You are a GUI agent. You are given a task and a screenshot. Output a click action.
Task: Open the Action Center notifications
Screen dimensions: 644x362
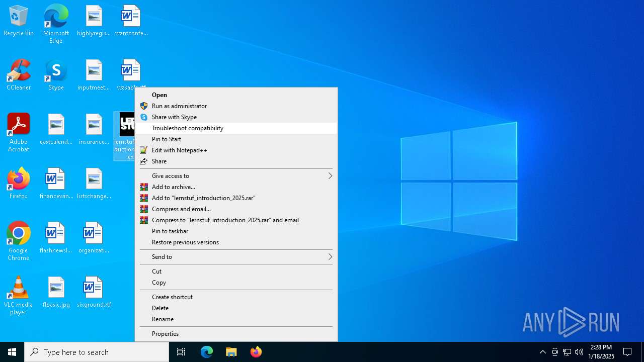click(x=627, y=352)
